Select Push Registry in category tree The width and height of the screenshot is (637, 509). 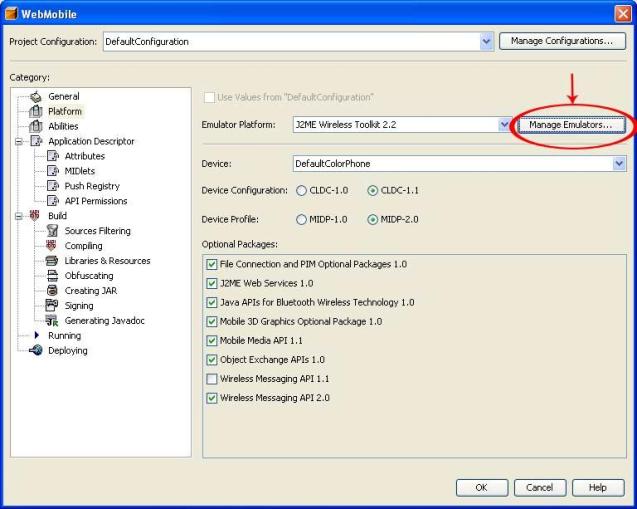coord(92,186)
